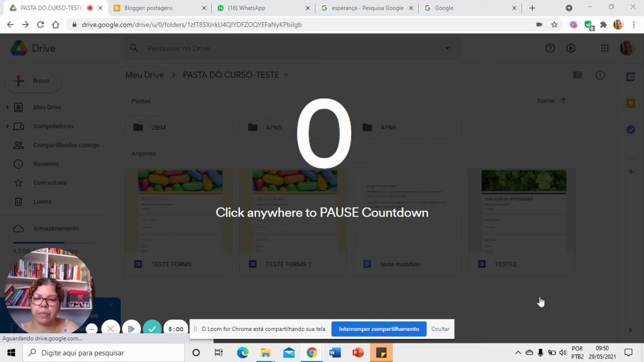Image resolution: width=644 pixels, height=362 pixels.
Task: Open Google Calendar in side panel
Action: tap(630, 77)
